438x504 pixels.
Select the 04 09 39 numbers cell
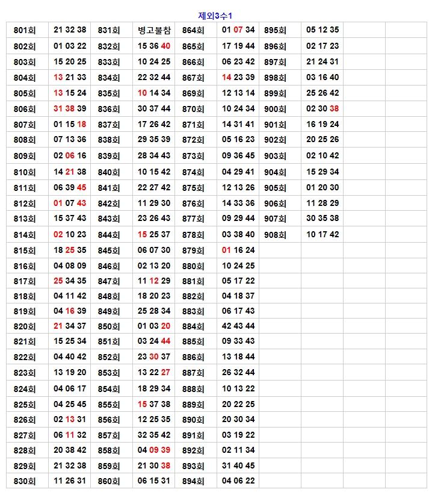click(x=154, y=450)
